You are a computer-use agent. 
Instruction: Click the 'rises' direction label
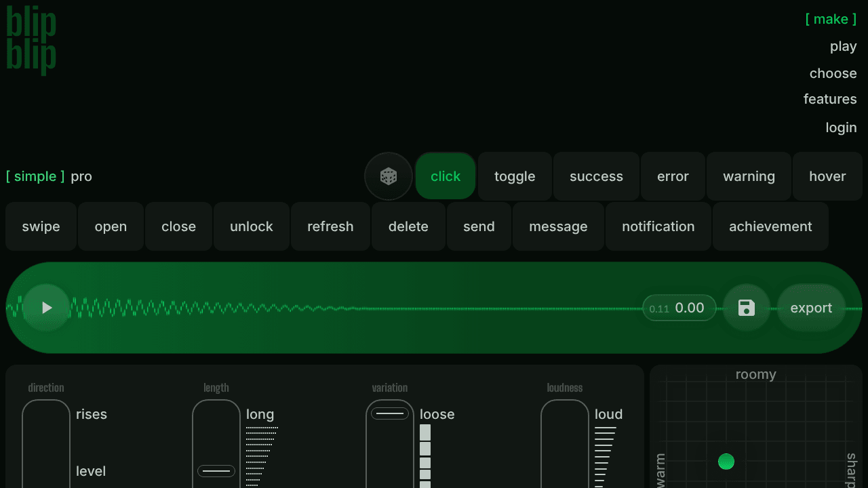pyautogui.click(x=92, y=414)
